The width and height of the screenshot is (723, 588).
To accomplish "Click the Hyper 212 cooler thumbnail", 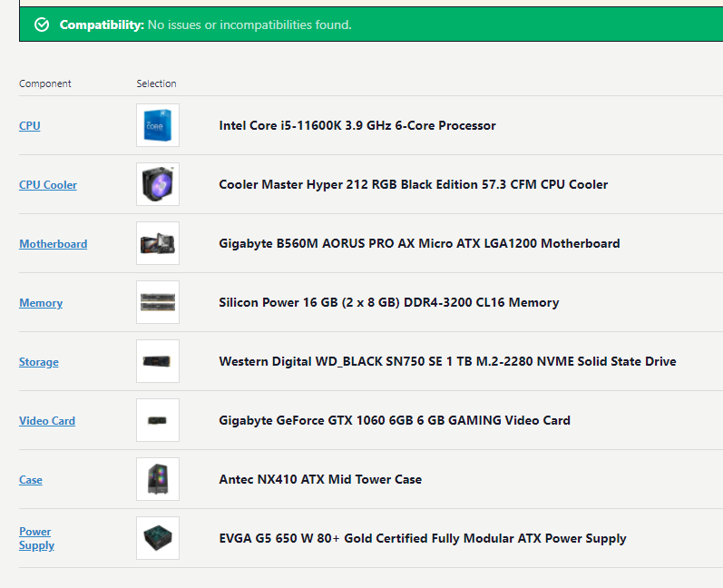I will click(158, 184).
